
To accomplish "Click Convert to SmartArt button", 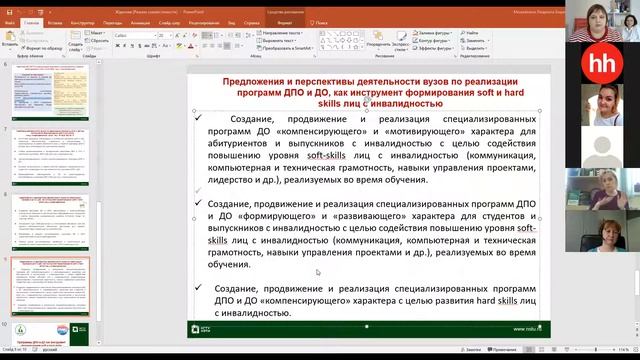I will pyautogui.click(x=285, y=48).
